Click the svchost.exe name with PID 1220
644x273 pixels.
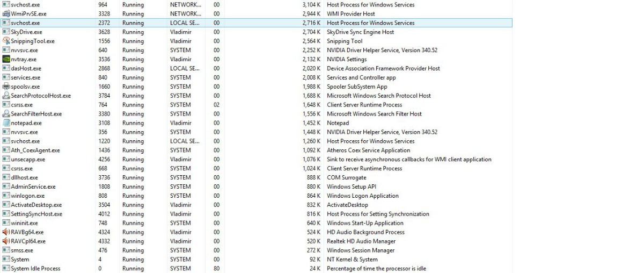point(25,141)
